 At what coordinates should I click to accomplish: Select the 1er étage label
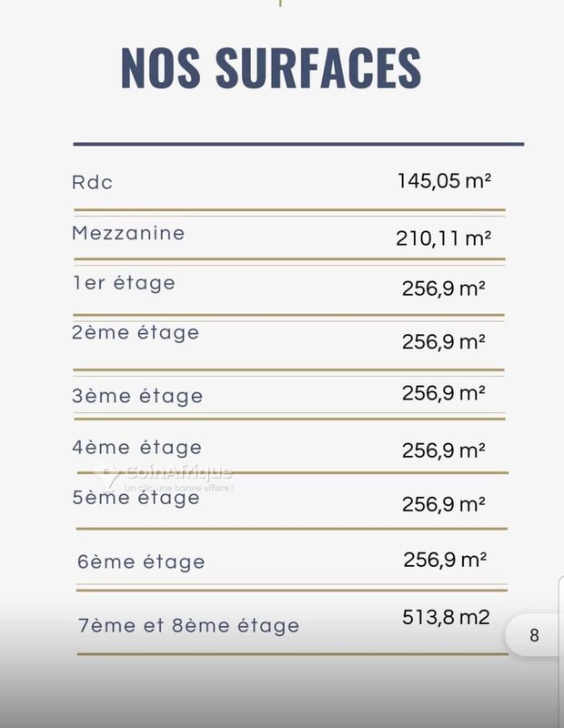(124, 283)
